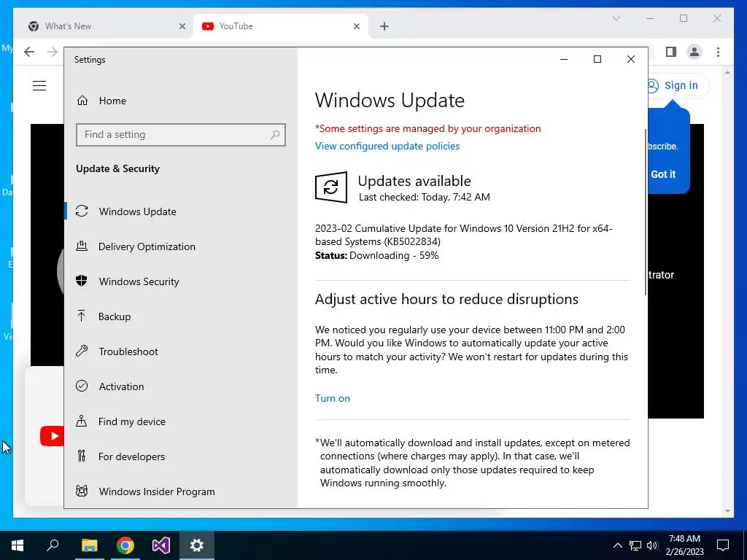Open Delivery Optimization settings
This screenshot has width=747, height=560.
click(x=147, y=246)
